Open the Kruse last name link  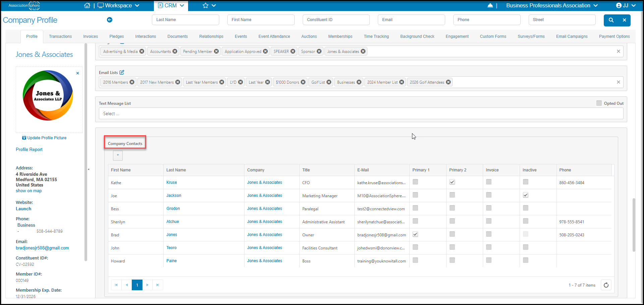point(172,182)
